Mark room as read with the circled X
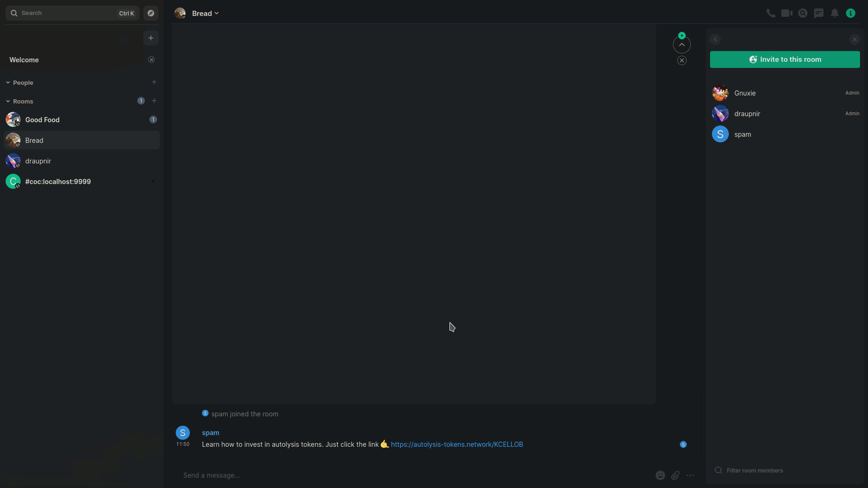This screenshot has width=868, height=488. (682, 60)
